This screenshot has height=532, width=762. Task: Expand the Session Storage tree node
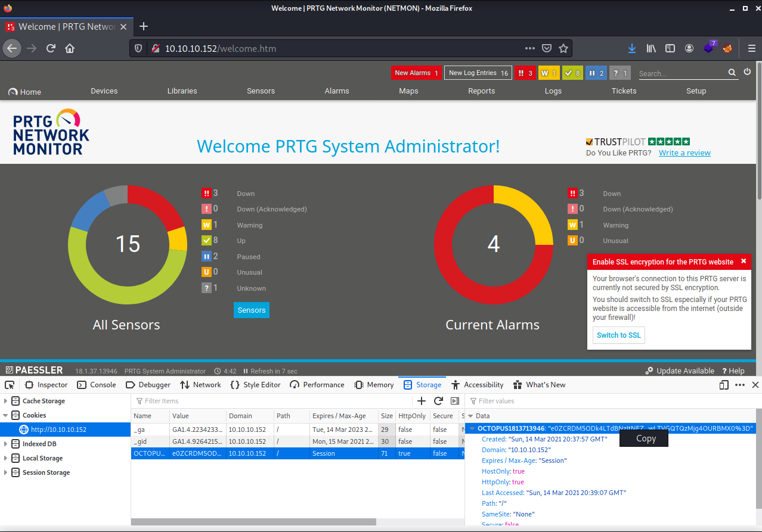(x=7, y=472)
